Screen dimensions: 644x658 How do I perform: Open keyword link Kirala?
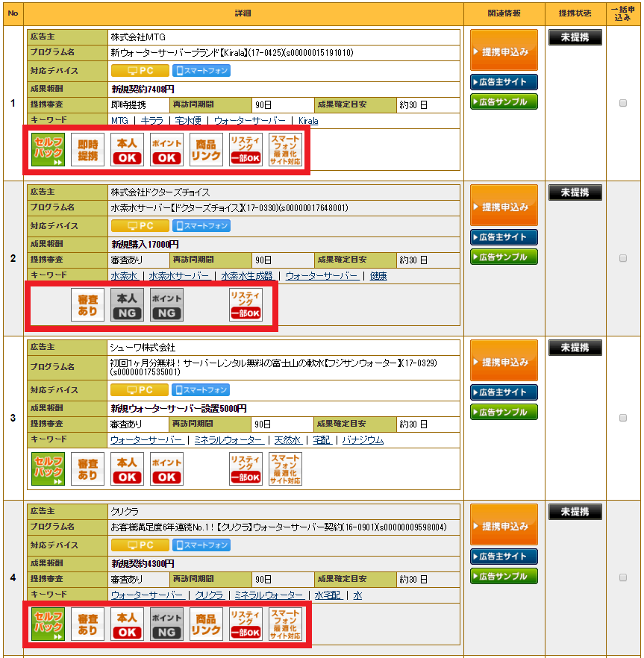(308, 121)
